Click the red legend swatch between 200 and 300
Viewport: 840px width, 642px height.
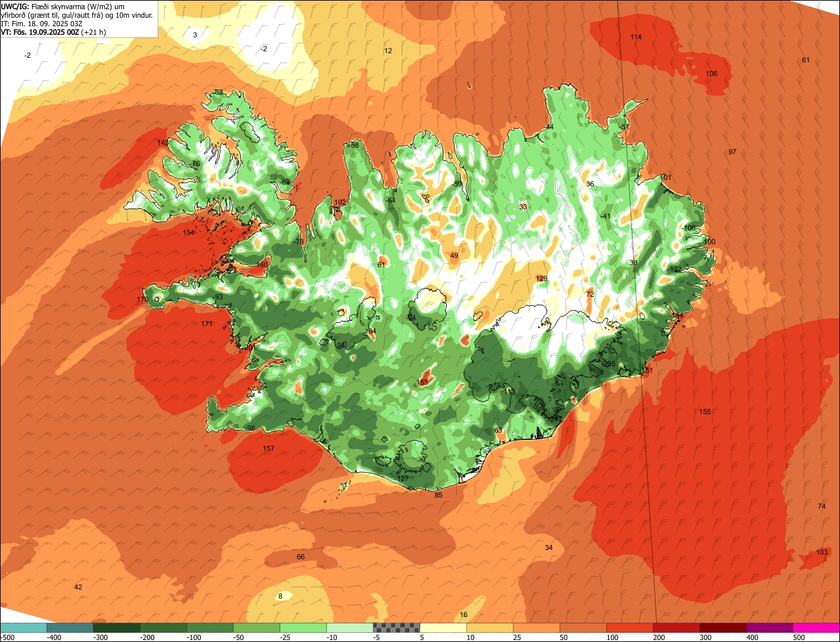pos(676,628)
